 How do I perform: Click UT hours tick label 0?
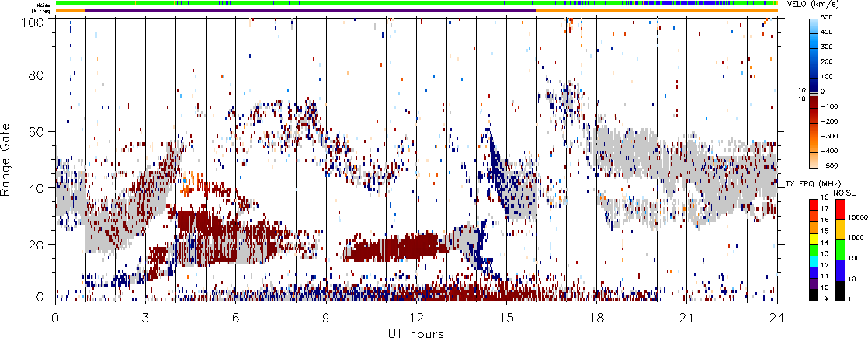tap(55, 318)
